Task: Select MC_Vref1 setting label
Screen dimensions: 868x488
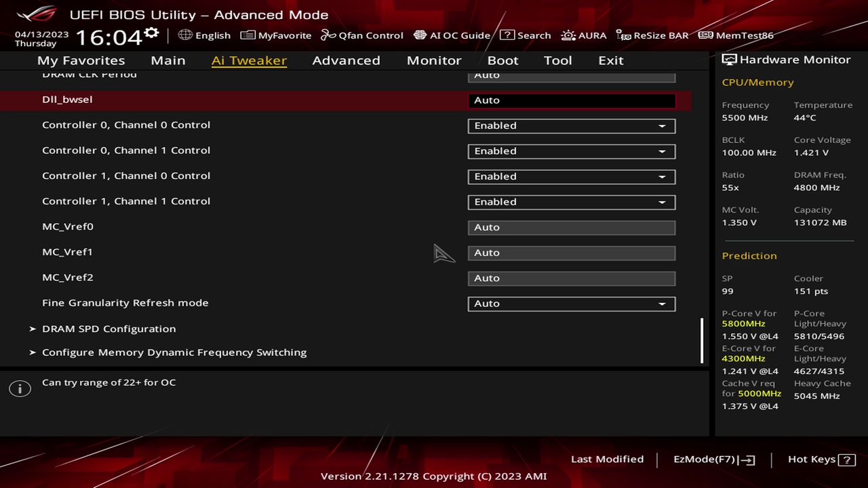Action: click(x=67, y=252)
